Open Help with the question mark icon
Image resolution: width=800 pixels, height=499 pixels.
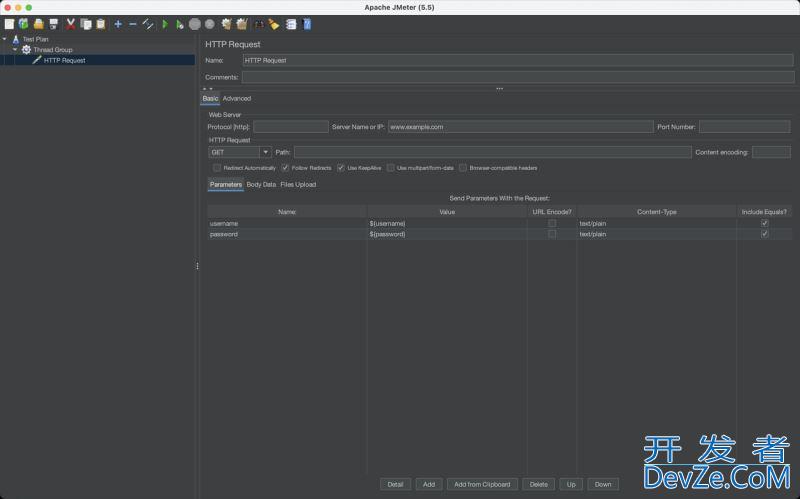click(307, 24)
